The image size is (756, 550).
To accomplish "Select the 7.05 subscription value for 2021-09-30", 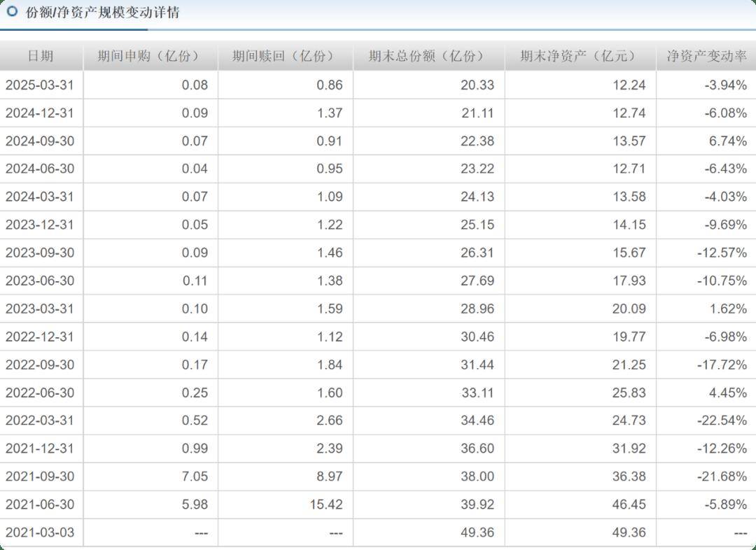I will [x=195, y=477].
